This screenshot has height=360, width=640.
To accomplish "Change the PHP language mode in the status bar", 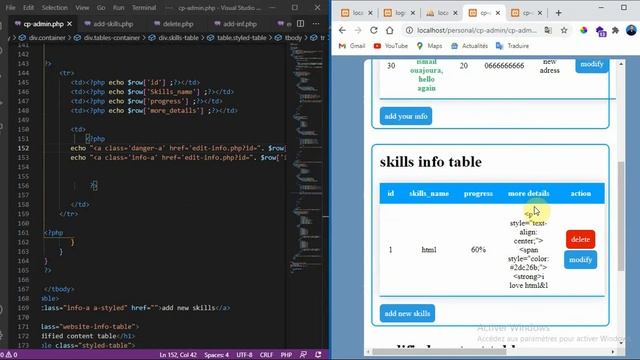I will pyautogui.click(x=286, y=355).
